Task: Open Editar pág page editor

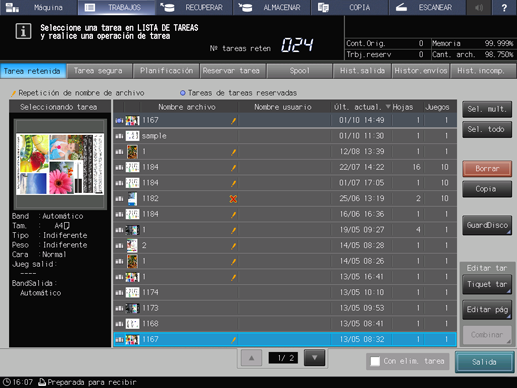Action: 487,310
